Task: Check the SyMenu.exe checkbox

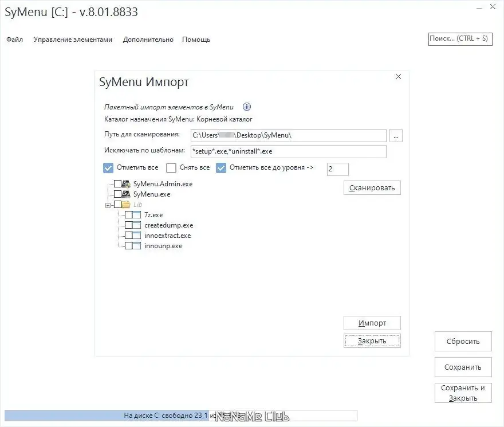Action: (x=117, y=194)
